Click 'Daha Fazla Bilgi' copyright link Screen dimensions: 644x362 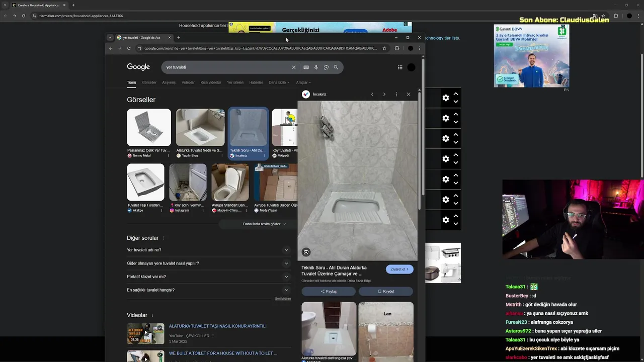pos(359,281)
